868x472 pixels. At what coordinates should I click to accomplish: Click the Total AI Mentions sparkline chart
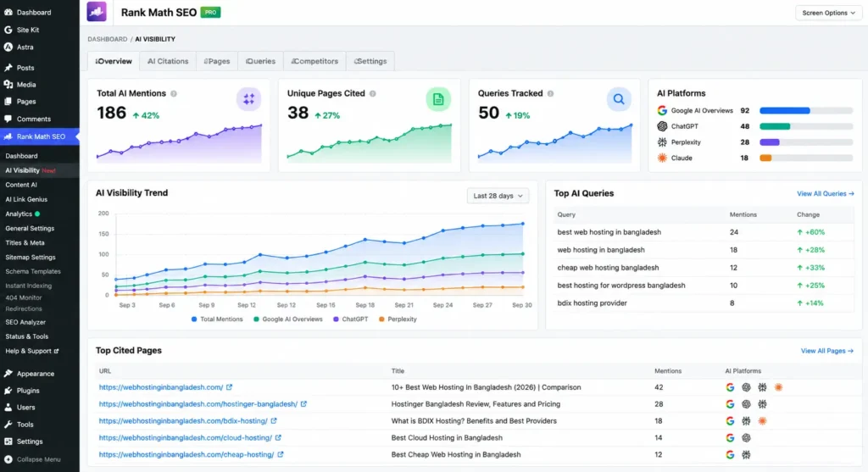tap(179, 144)
